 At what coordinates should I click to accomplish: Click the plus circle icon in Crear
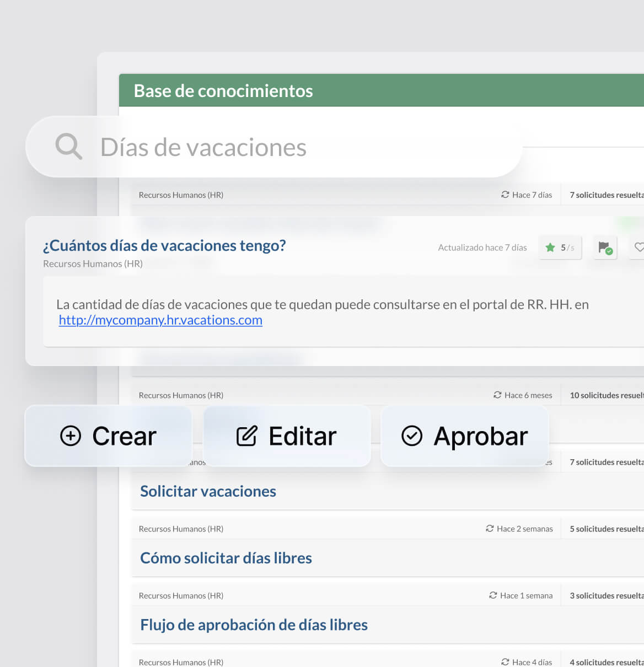71,436
